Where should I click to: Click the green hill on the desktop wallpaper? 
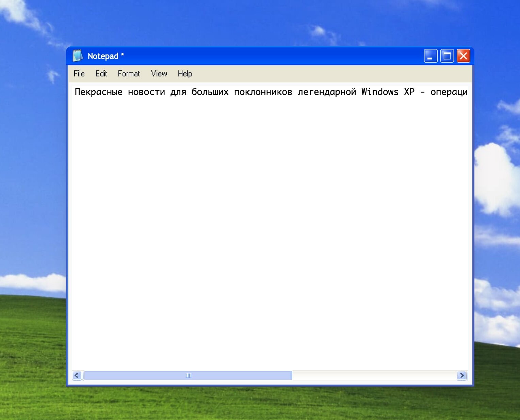point(31,357)
